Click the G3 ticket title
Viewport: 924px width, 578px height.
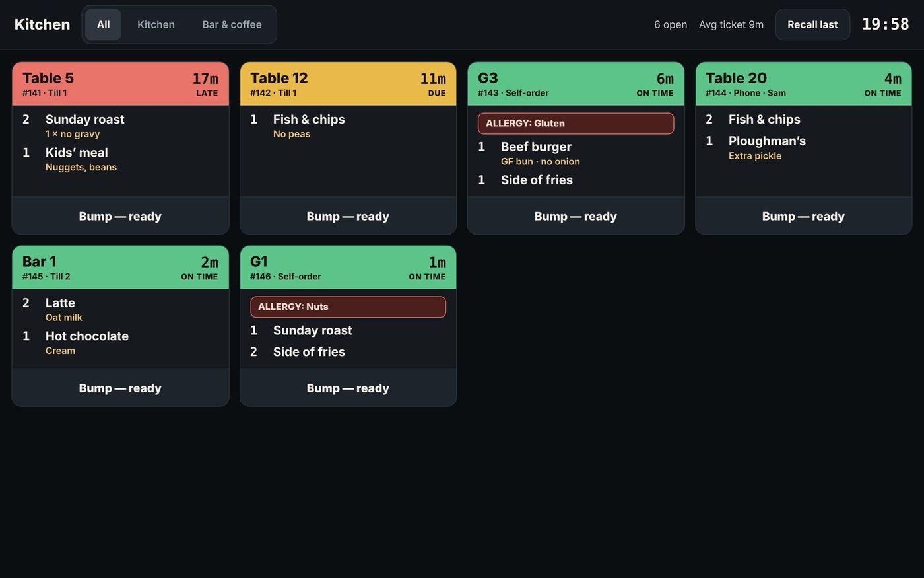pos(488,78)
